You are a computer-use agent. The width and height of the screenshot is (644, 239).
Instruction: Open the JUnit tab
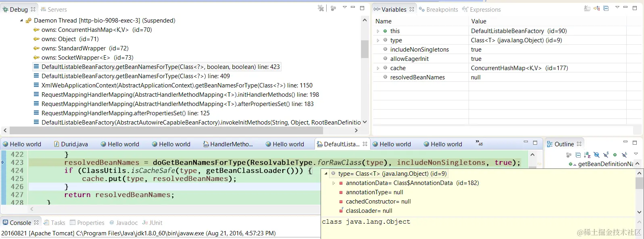(x=152, y=222)
